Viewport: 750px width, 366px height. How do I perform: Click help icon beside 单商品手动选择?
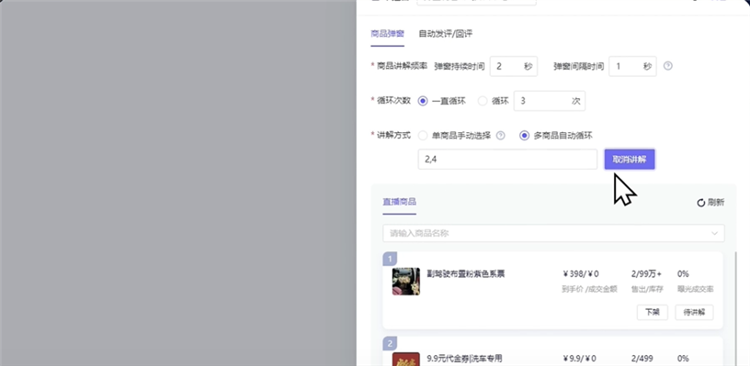500,136
